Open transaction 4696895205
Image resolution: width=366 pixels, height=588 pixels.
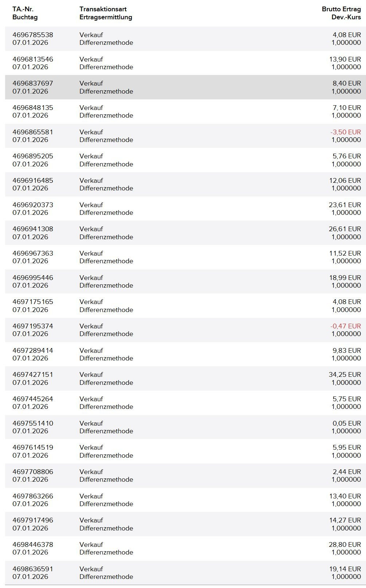point(33,156)
